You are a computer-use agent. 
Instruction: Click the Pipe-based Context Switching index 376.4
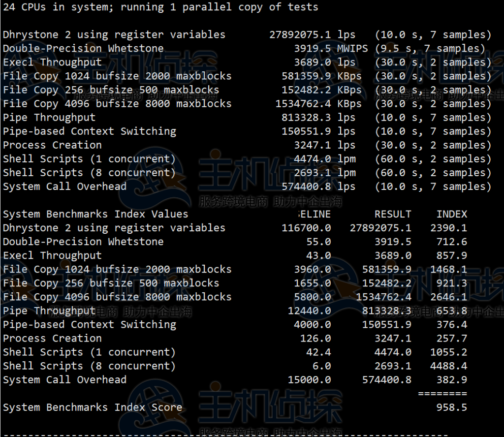point(451,325)
